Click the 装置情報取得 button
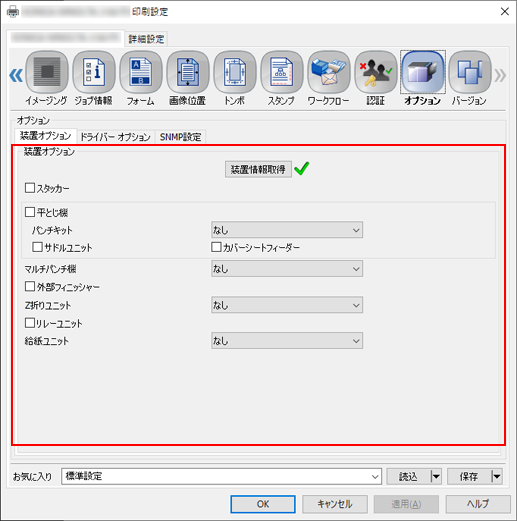The image size is (517, 521). 258,169
